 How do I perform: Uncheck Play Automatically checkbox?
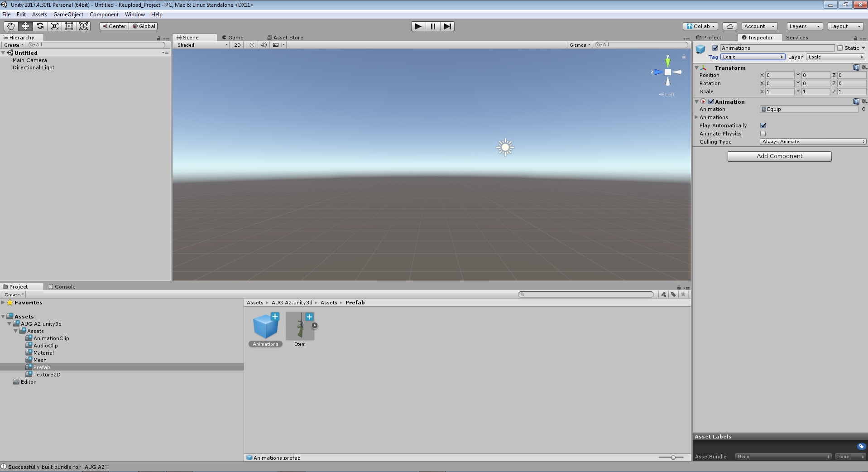tap(763, 125)
